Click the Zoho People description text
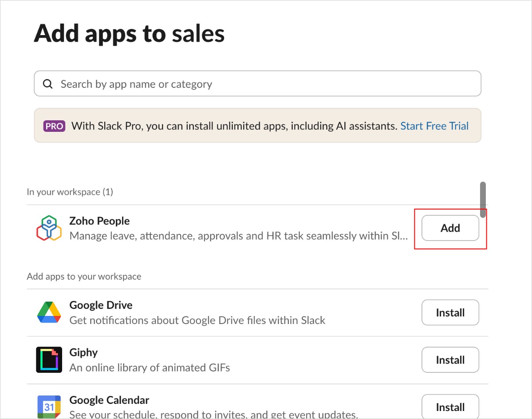 [238, 236]
